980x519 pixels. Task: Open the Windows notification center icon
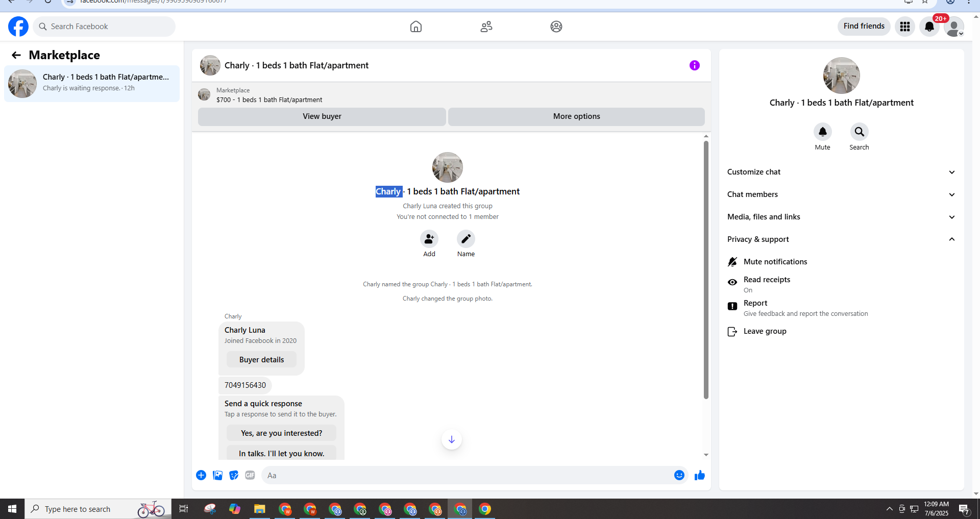pyautogui.click(x=964, y=509)
